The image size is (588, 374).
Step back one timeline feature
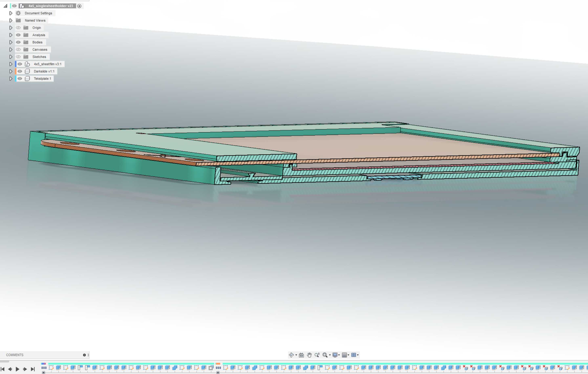[10, 369]
